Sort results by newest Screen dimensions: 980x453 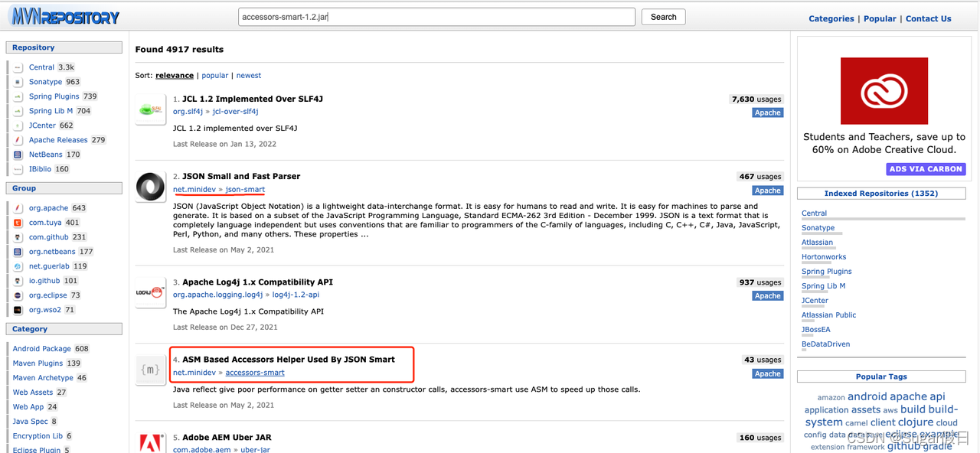(249, 76)
